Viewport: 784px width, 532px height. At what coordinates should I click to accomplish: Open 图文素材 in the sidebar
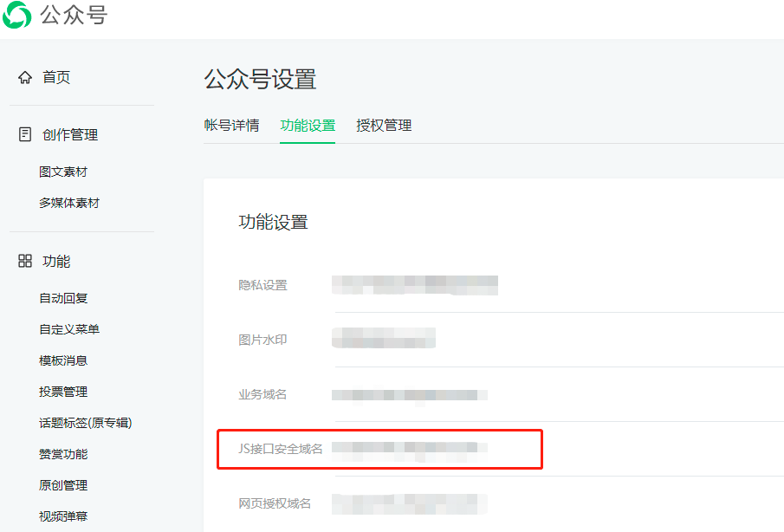pos(63,172)
